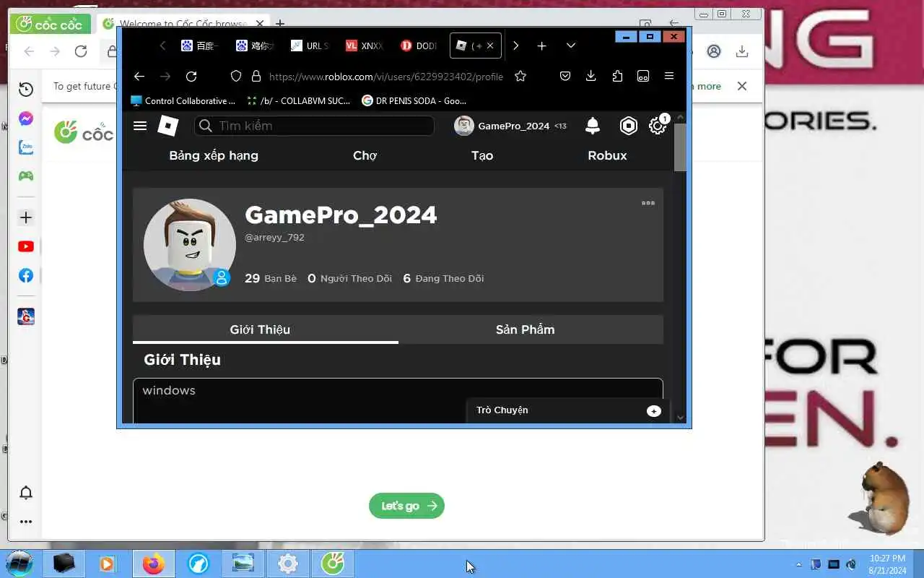The image size is (924, 578).
Task: Click GamePro_2024 account name in header
Action: pyautogui.click(x=513, y=126)
